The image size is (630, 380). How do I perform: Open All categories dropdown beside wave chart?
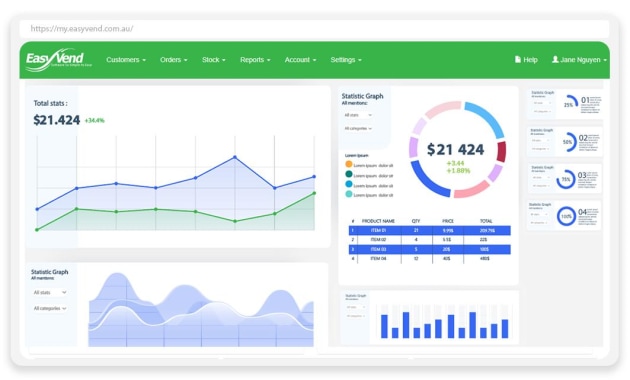[x=50, y=308]
